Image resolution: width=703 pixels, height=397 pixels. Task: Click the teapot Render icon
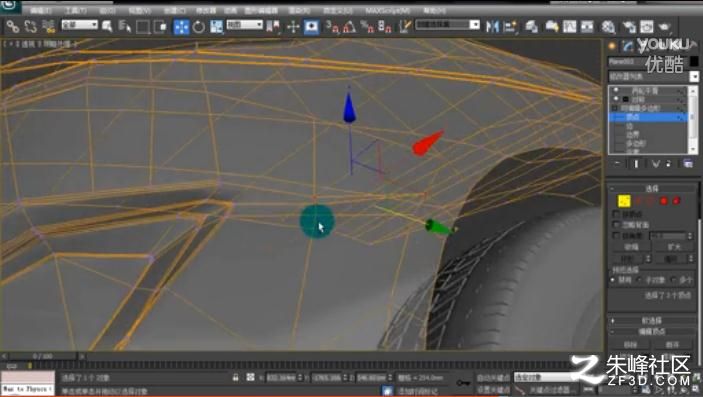(665, 26)
